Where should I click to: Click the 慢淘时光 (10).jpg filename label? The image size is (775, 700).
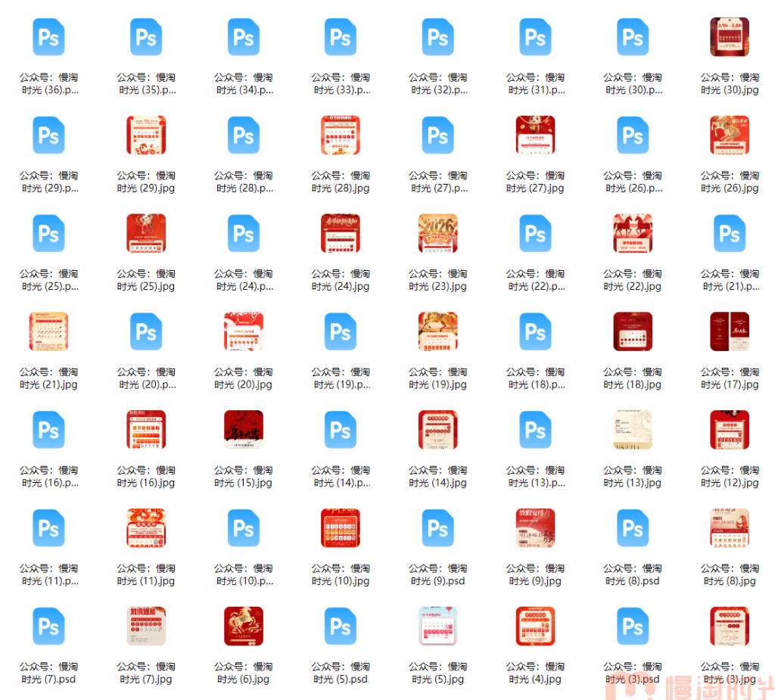(x=341, y=574)
